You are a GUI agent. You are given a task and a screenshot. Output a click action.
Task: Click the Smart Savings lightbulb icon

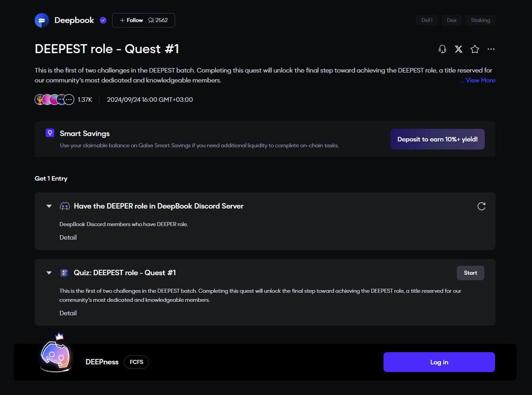point(50,133)
